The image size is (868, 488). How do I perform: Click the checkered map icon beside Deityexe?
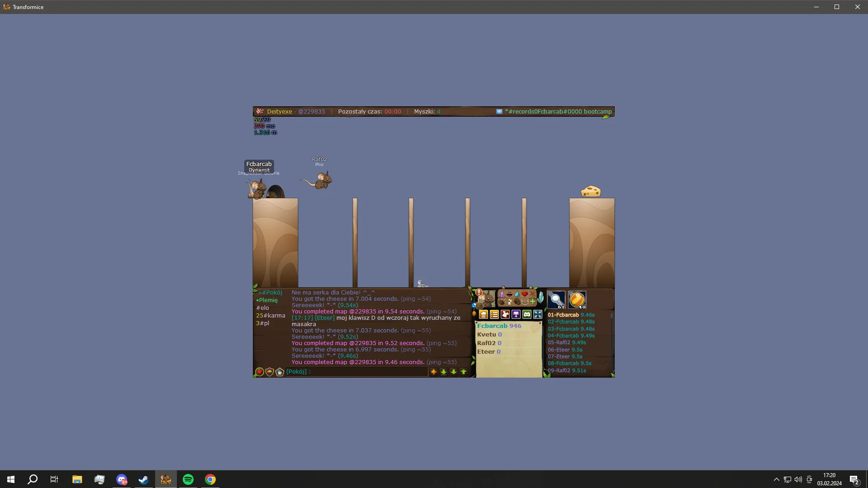pos(260,111)
